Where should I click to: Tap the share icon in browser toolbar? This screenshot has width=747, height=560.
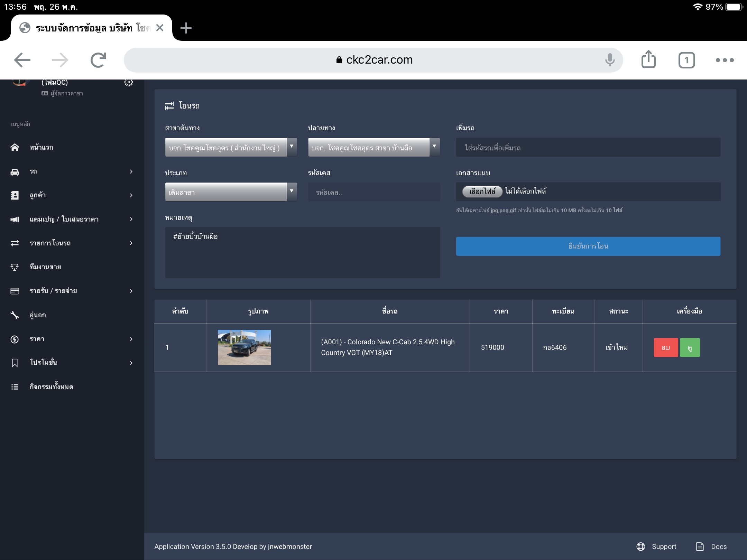tap(648, 59)
